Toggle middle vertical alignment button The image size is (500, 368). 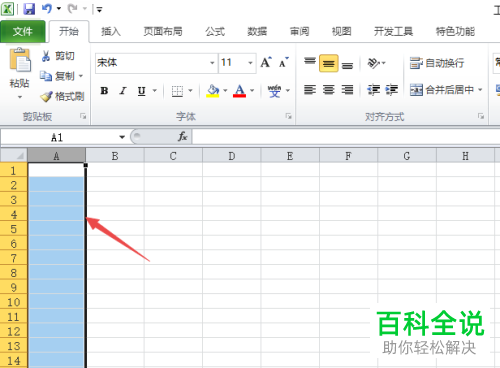click(329, 63)
